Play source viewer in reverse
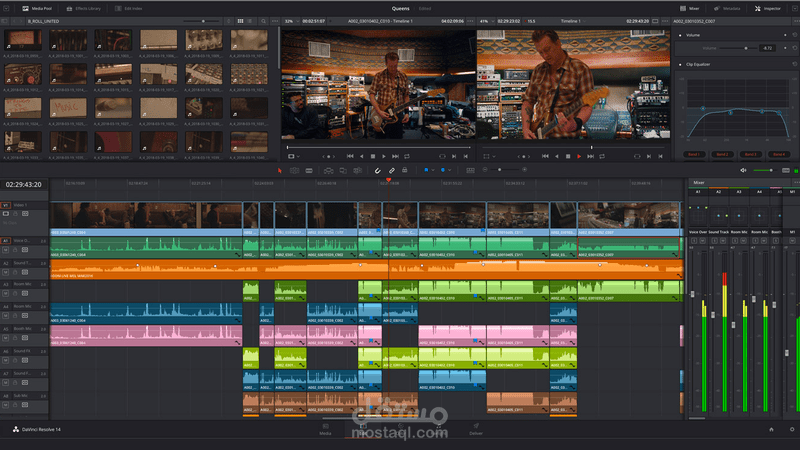Viewport: 800px width, 450px height. (362, 157)
